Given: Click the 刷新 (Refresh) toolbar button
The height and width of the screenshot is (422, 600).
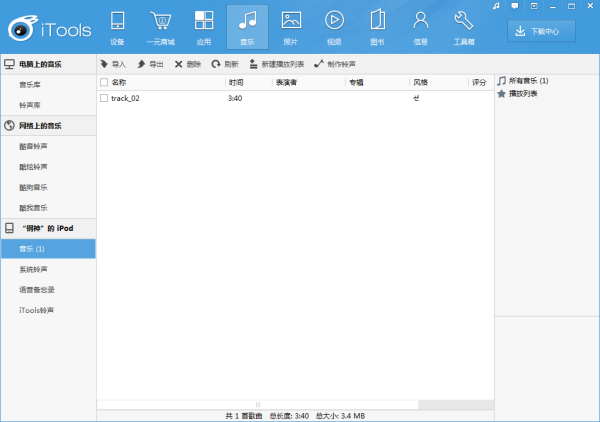Looking at the screenshot, I should [224, 64].
